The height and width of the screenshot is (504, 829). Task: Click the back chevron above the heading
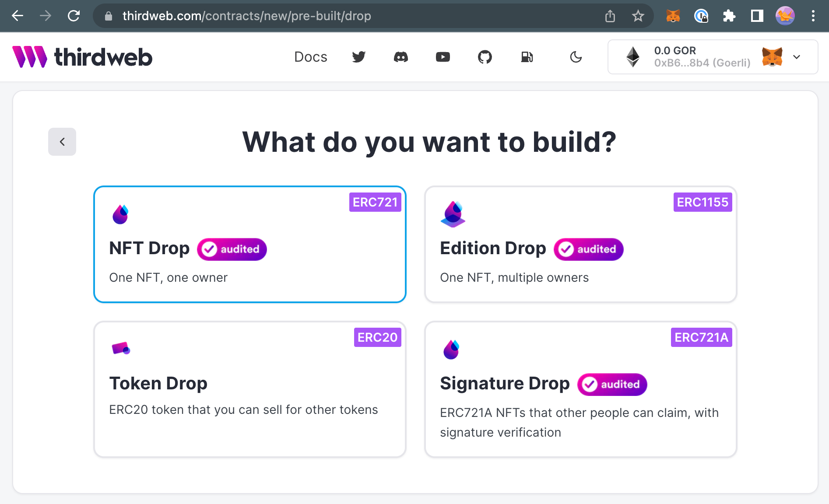pyautogui.click(x=62, y=142)
